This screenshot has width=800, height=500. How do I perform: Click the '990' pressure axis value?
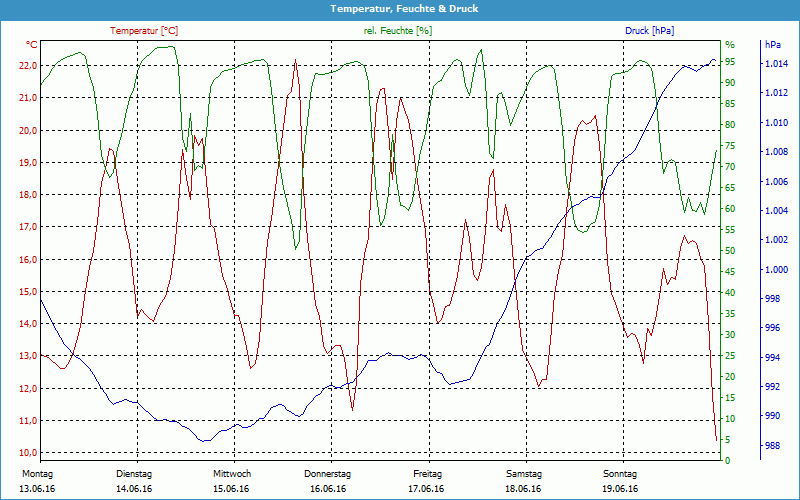(x=771, y=416)
